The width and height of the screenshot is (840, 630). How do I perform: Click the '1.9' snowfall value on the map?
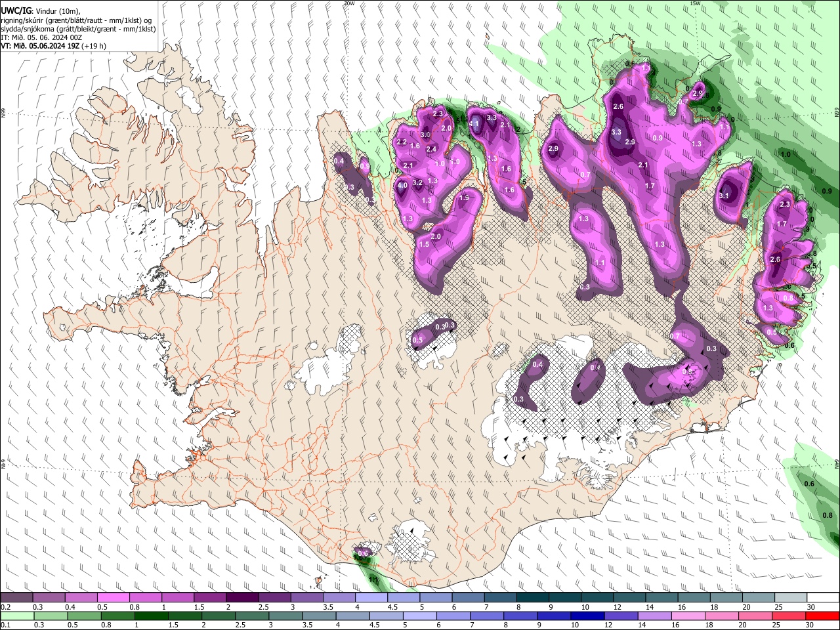464,198
